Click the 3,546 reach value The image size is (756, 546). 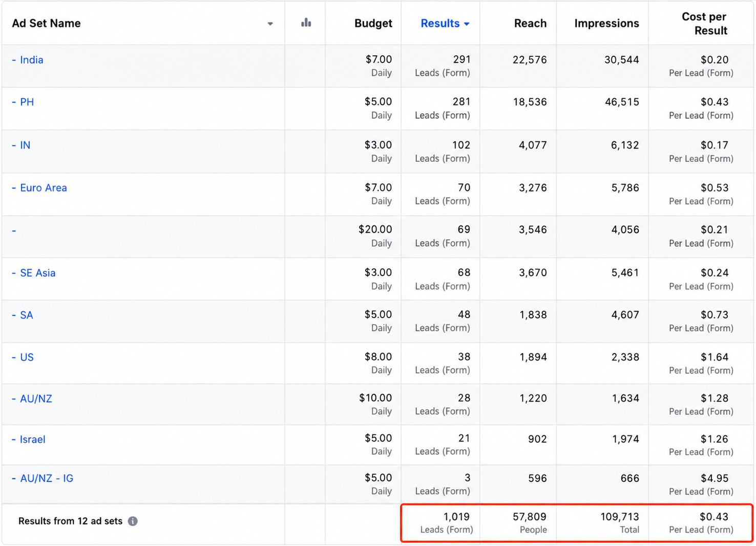tap(533, 229)
